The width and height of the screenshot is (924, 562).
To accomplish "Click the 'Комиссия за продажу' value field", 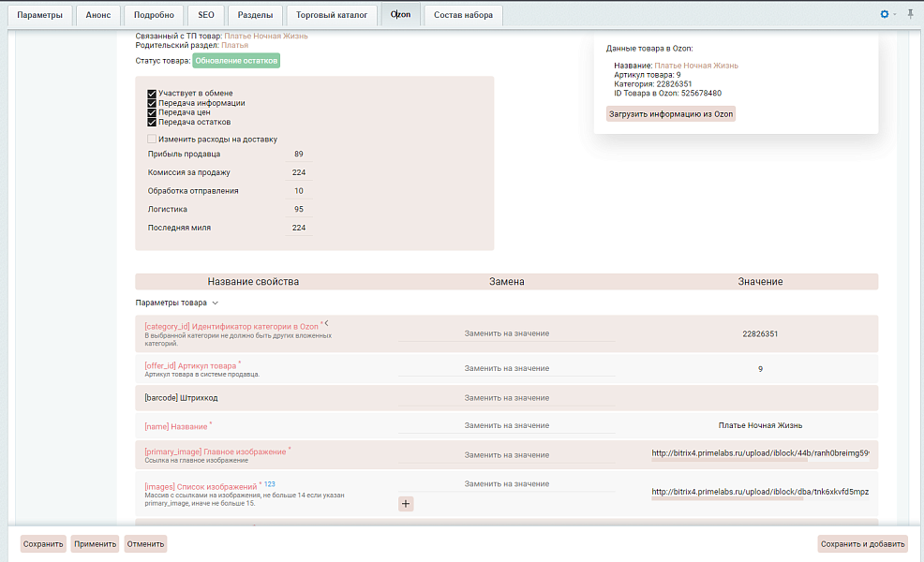I will (298, 172).
